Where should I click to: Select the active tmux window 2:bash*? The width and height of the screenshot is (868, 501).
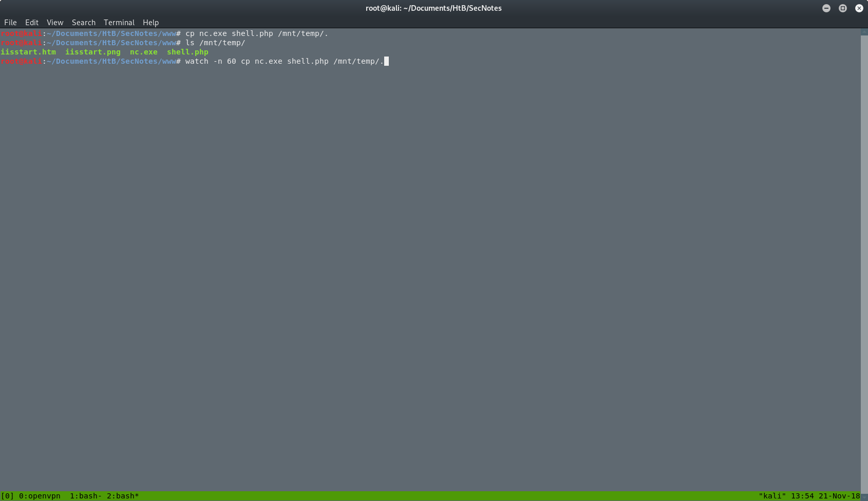click(x=122, y=496)
